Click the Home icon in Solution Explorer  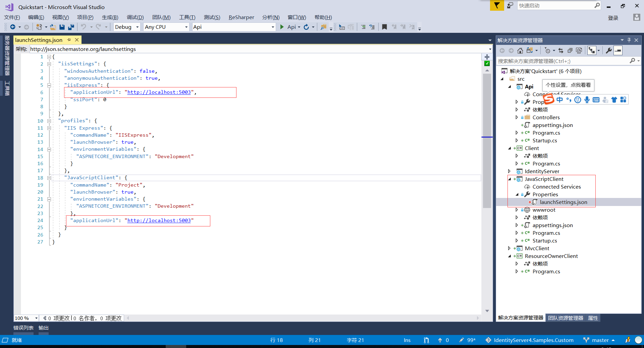(520, 51)
